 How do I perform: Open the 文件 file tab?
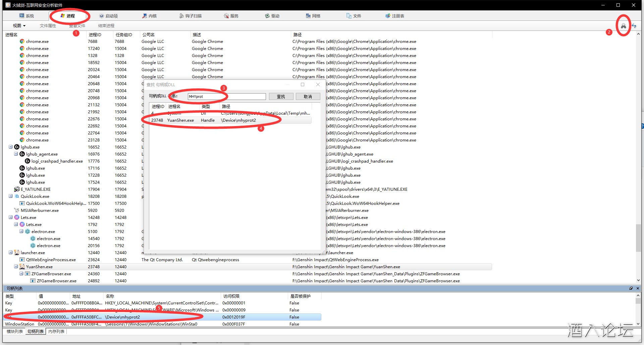pos(354,16)
